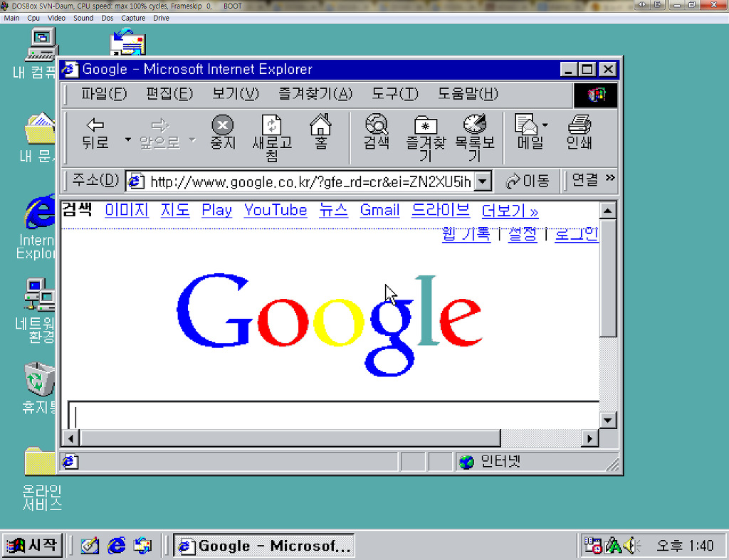Open the 편집(E) menu
Viewport: 729px width, 560px height.
click(x=169, y=94)
